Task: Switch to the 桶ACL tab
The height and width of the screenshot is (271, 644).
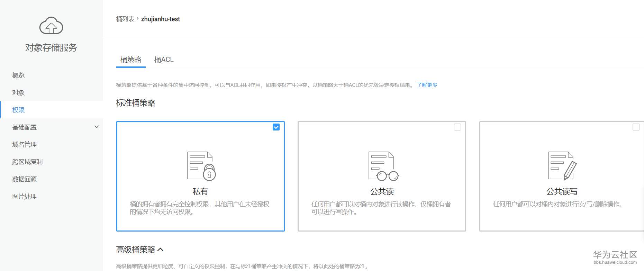Action: 164,60
